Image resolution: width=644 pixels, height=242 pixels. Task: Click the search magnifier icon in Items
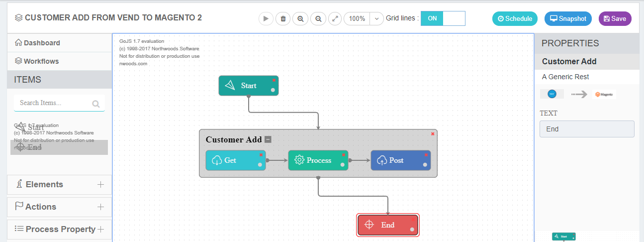pos(96,104)
